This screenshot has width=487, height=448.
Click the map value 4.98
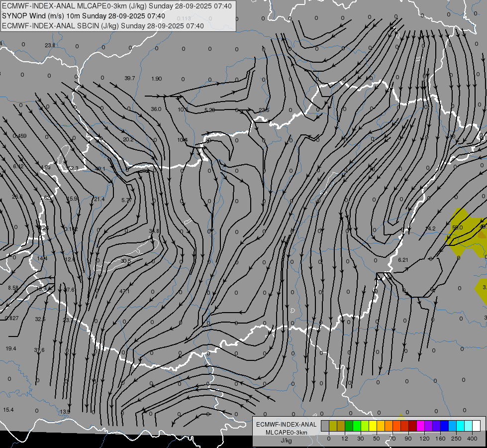tap(45, 167)
